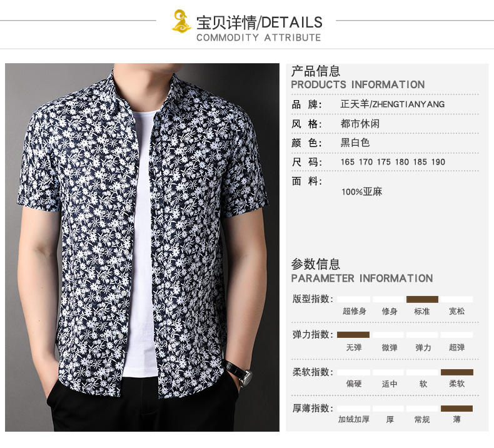Viewport: 494px width, 448px height.
Task: Click the empty 偏硬 softness bar
Action: click(x=354, y=372)
